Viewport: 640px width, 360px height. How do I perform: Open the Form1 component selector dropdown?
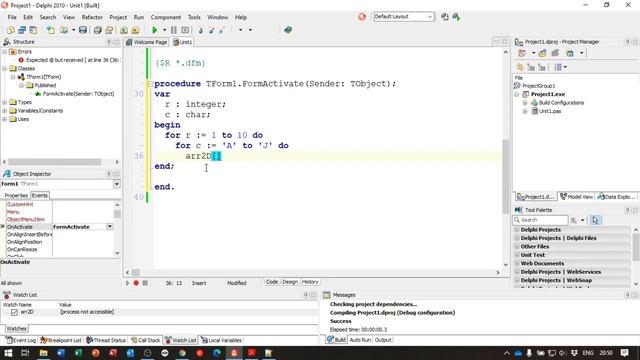click(116, 184)
